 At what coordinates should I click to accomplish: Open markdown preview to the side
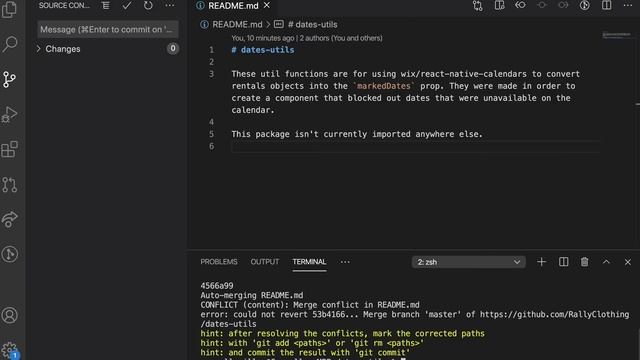499,5
